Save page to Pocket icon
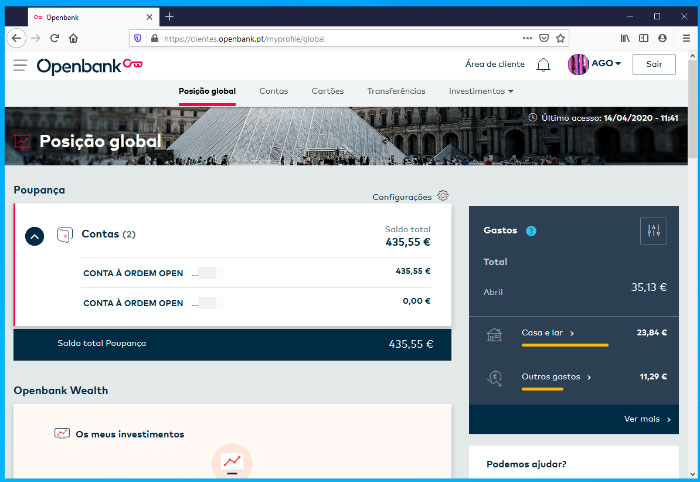Viewport: 700px width, 482px height. [544, 38]
